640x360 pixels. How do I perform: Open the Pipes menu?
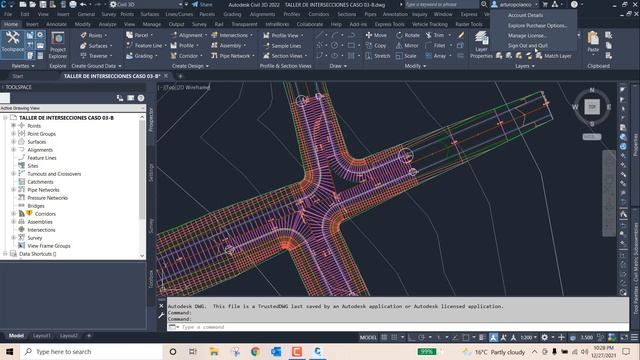click(370, 14)
